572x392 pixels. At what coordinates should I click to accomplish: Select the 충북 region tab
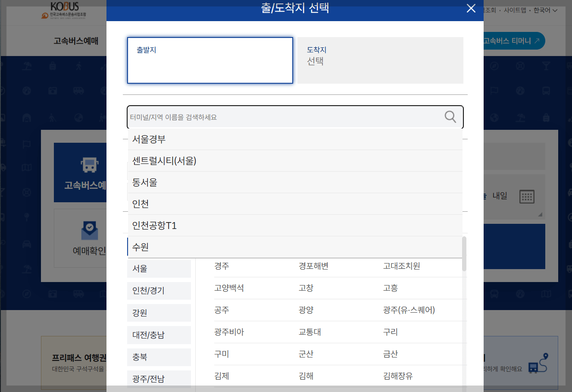pos(159,357)
